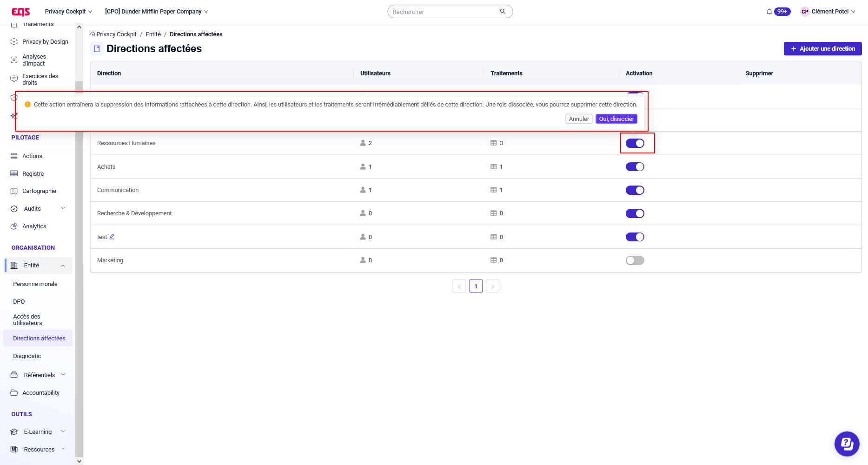
Task: Click the edit pencil next to test
Action: (112, 237)
